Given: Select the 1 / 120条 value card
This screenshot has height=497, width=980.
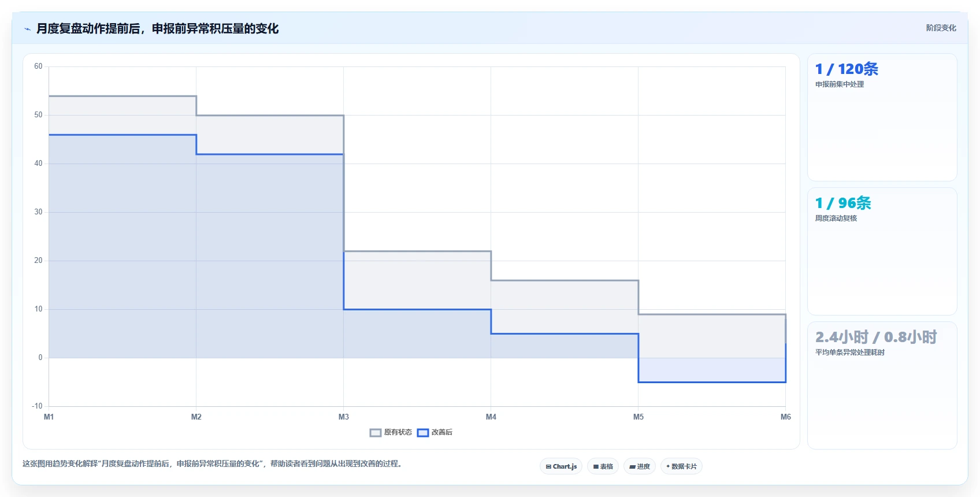Looking at the screenshot, I should point(882,117).
